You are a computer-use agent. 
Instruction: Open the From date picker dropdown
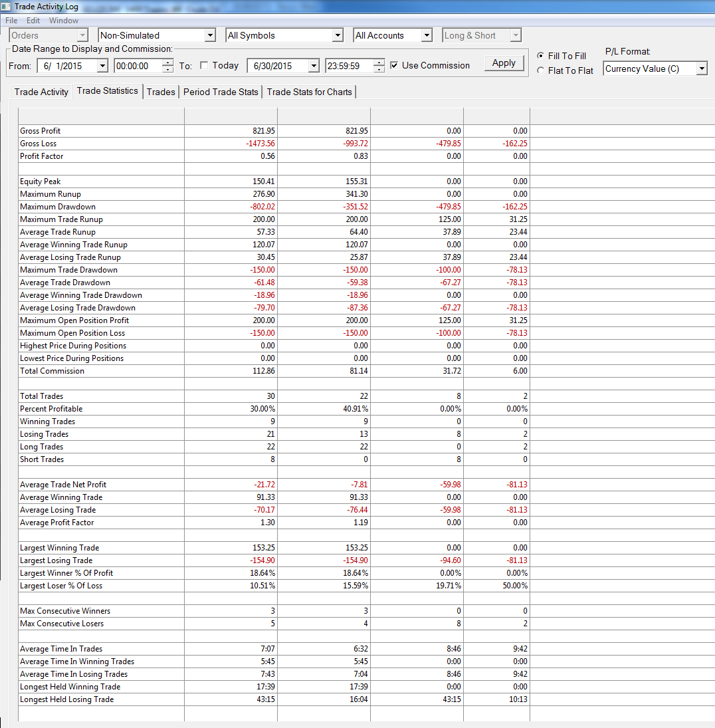pos(102,66)
